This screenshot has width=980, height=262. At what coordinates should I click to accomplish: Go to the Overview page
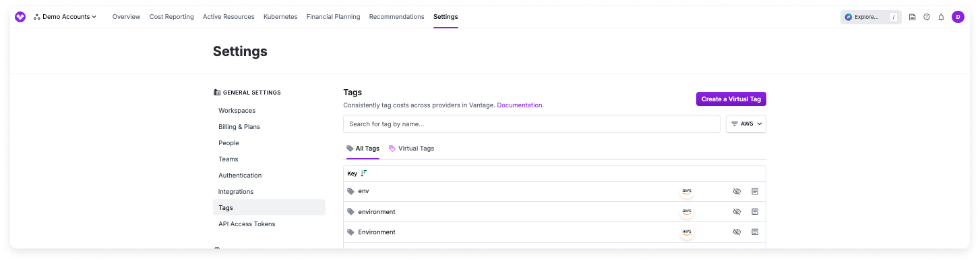tap(126, 17)
